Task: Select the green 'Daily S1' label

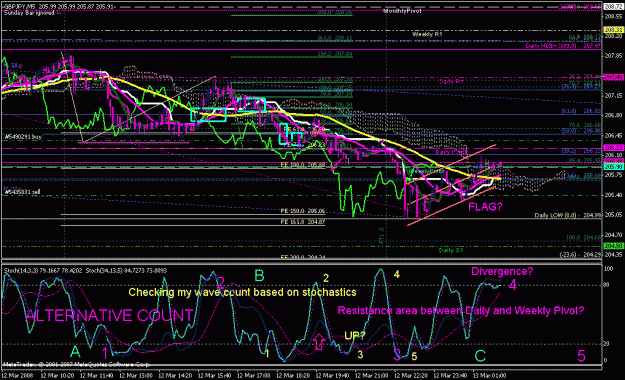Action: [451, 250]
